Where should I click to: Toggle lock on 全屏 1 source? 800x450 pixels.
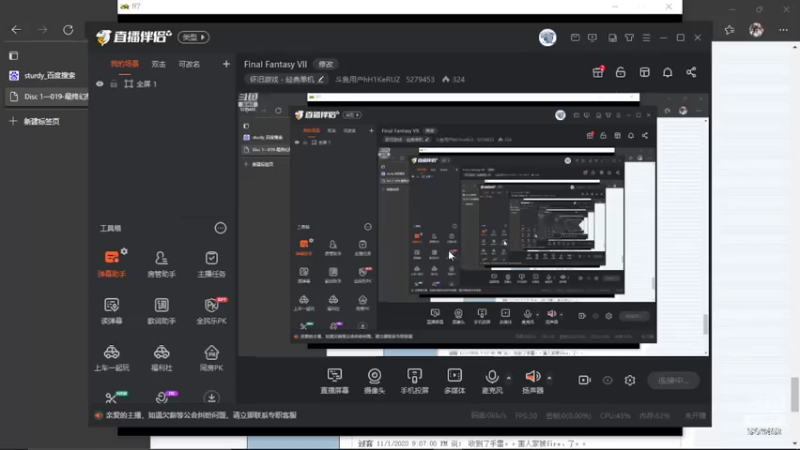pyautogui.click(x=114, y=84)
